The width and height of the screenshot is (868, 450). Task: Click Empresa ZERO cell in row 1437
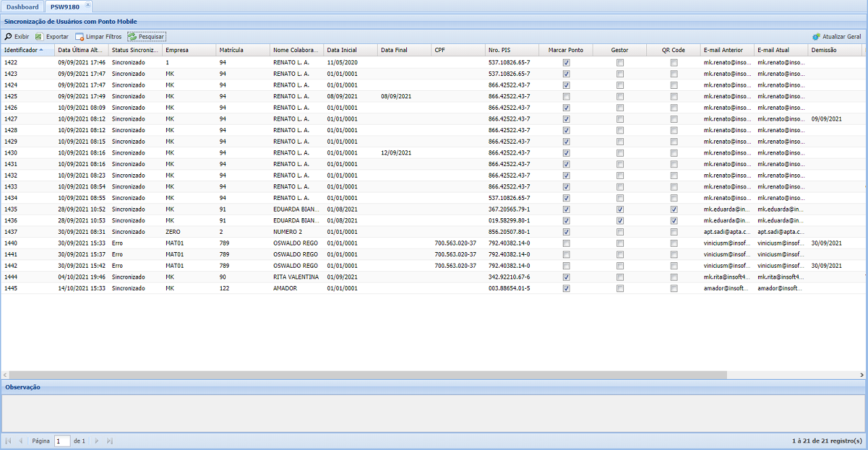(173, 232)
